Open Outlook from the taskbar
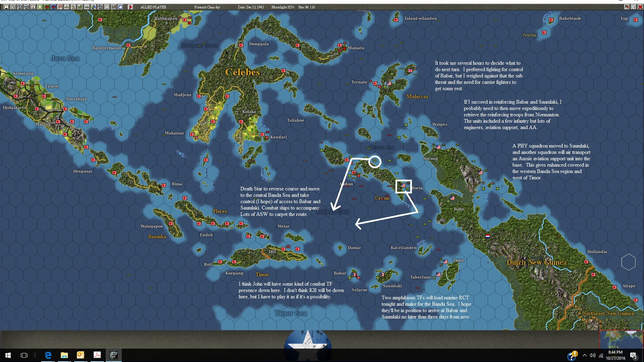The image size is (644, 362). (80, 355)
